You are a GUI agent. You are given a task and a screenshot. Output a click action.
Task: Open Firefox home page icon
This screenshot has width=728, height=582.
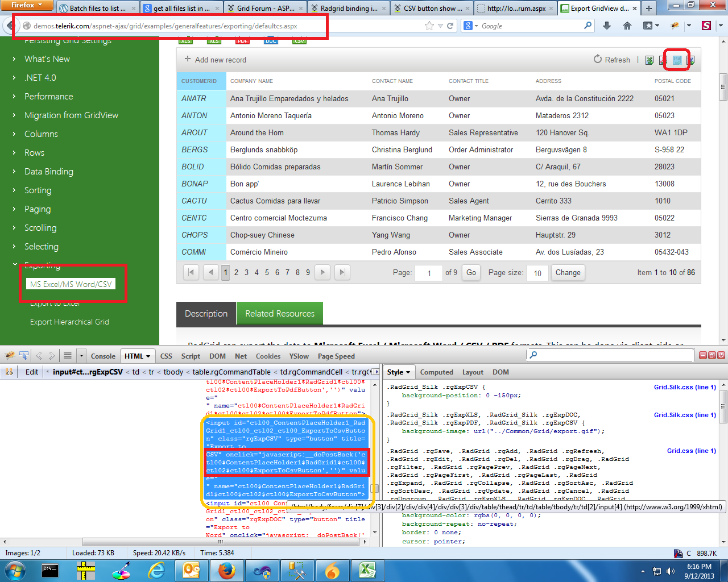[x=627, y=26]
